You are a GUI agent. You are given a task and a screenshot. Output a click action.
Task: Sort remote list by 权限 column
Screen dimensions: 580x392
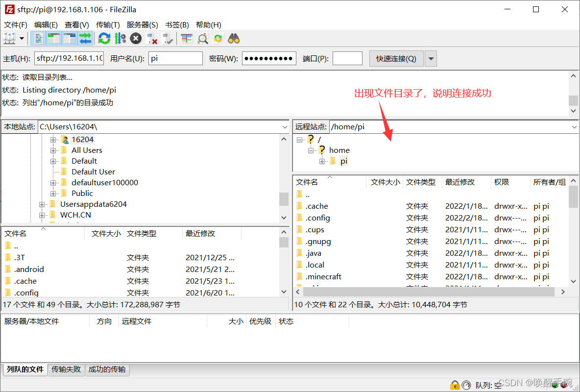(x=510, y=182)
